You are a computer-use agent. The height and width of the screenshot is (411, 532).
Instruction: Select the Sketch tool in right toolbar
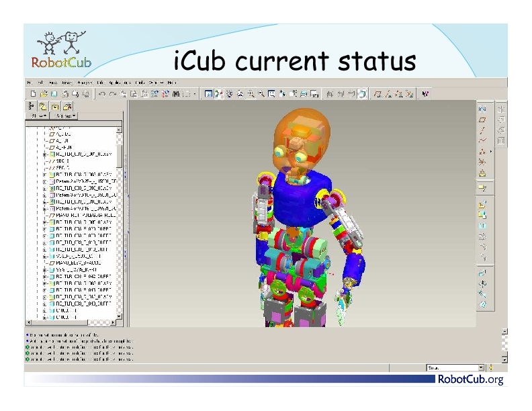482,109
